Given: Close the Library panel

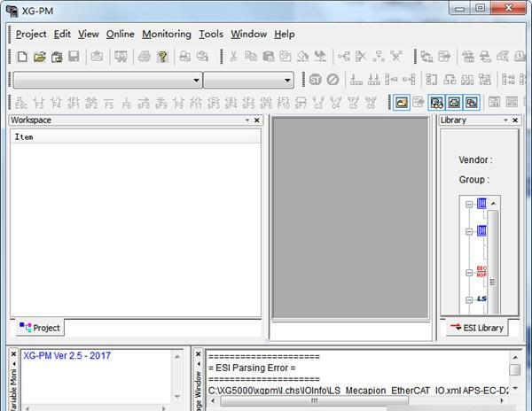Looking at the screenshot, I should 515,120.
